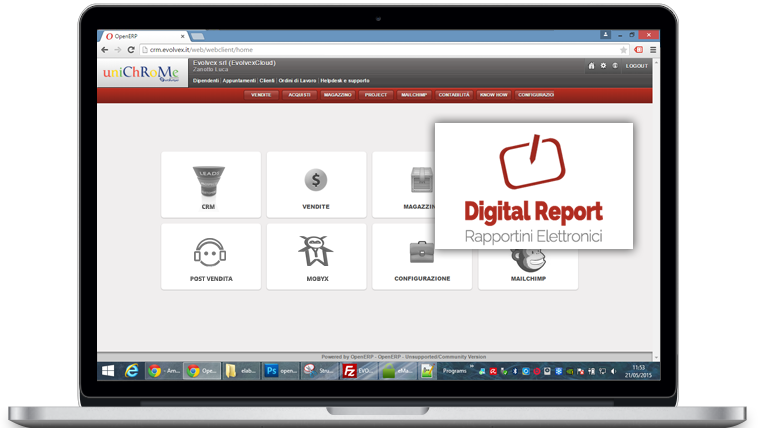This screenshot has width=760, height=428.
Task: Open the Magazzino warehouse box tile
Action: click(403, 185)
